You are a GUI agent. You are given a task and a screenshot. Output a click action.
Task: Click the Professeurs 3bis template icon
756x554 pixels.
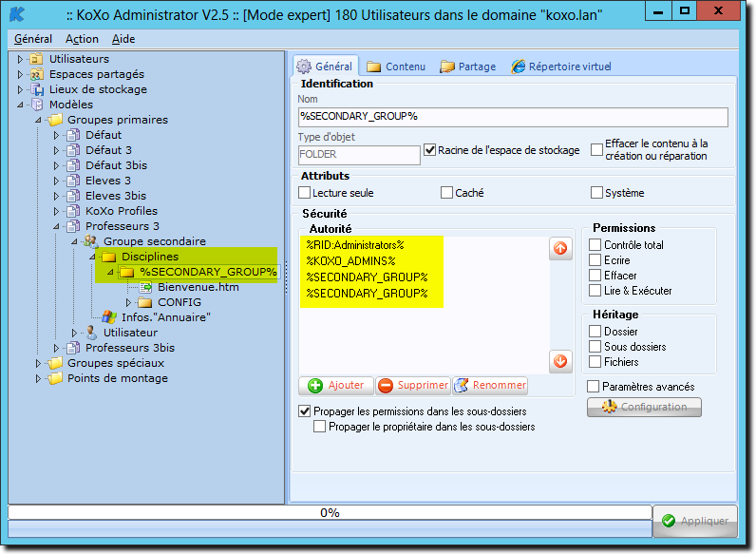coord(73,348)
